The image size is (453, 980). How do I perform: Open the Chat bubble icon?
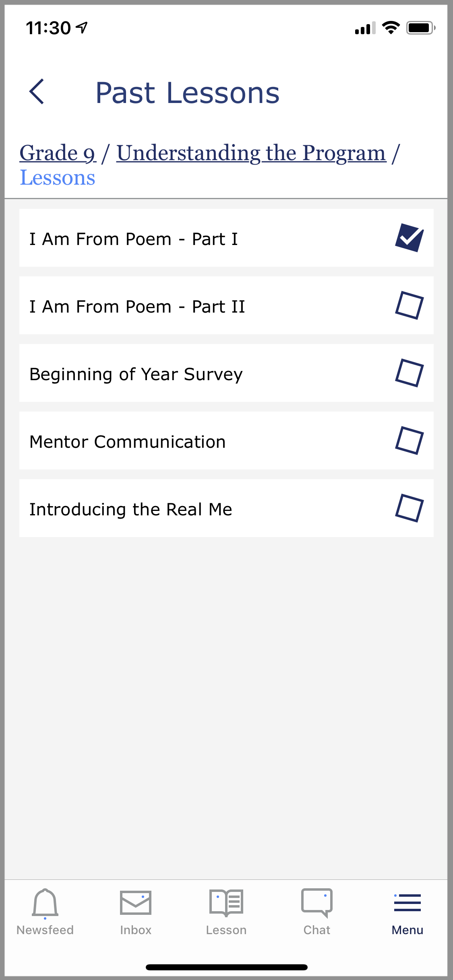click(x=317, y=902)
